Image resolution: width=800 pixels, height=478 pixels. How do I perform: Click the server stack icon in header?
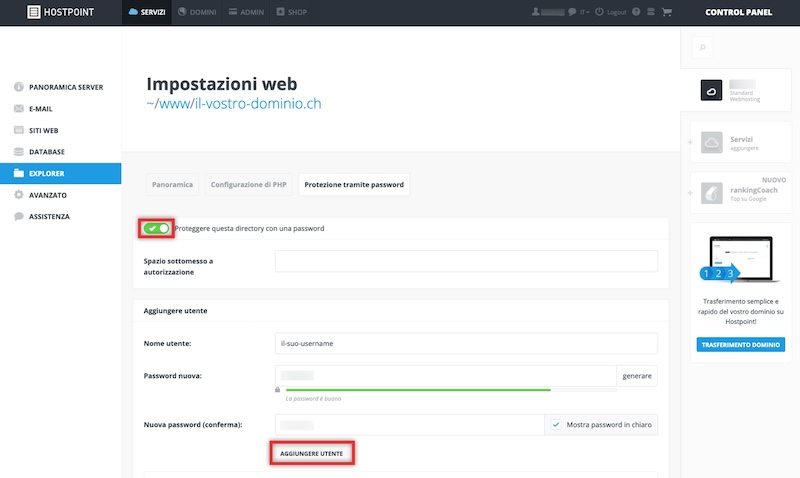(651, 12)
